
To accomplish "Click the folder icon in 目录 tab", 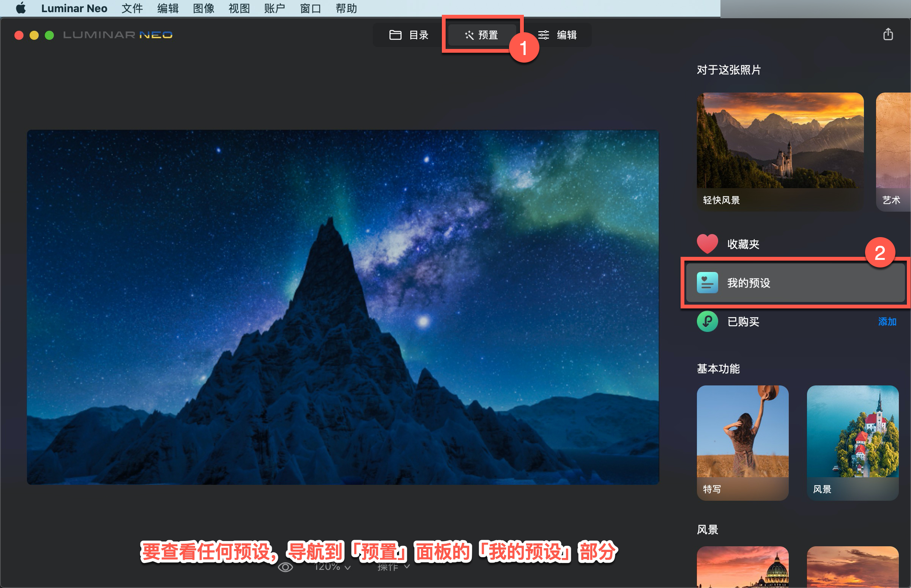I will (395, 35).
